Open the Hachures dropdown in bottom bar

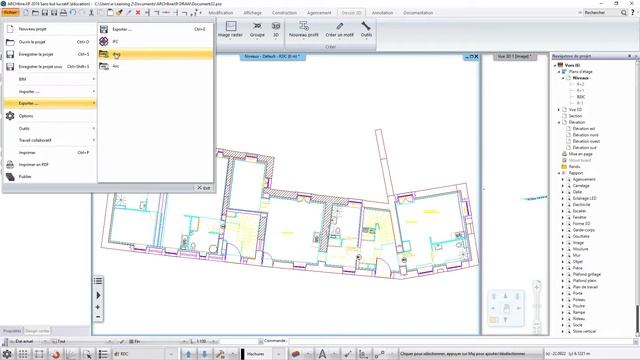[x=278, y=354]
